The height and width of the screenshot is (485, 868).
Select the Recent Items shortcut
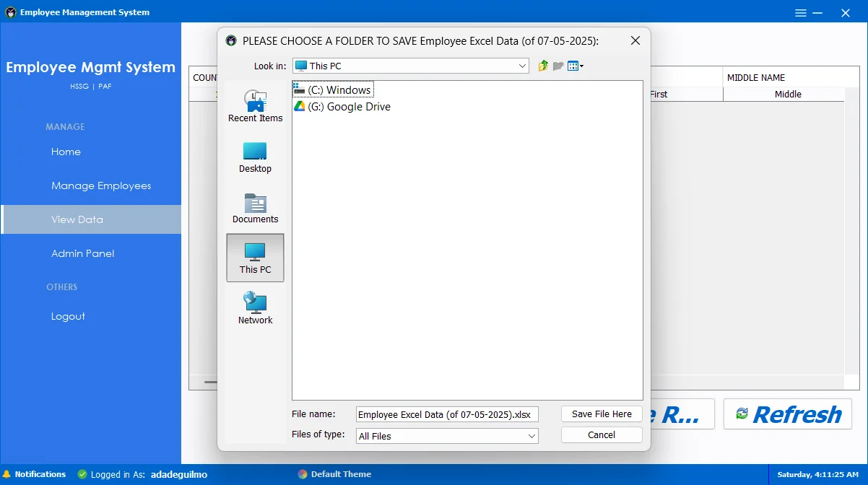coord(256,106)
